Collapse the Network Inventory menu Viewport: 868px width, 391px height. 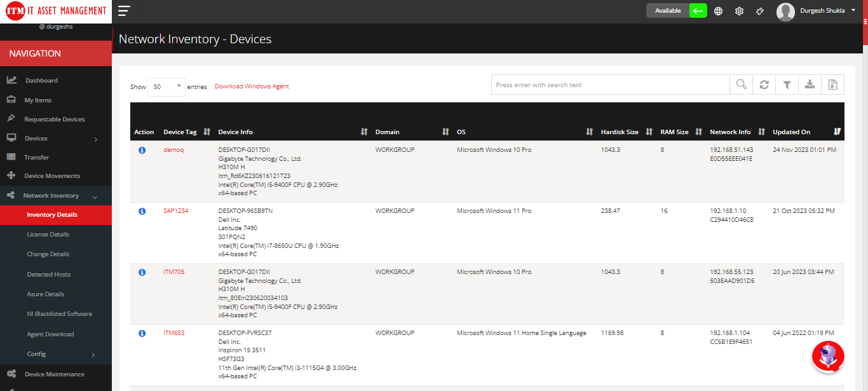pyautogui.click(x=56, y=196)
